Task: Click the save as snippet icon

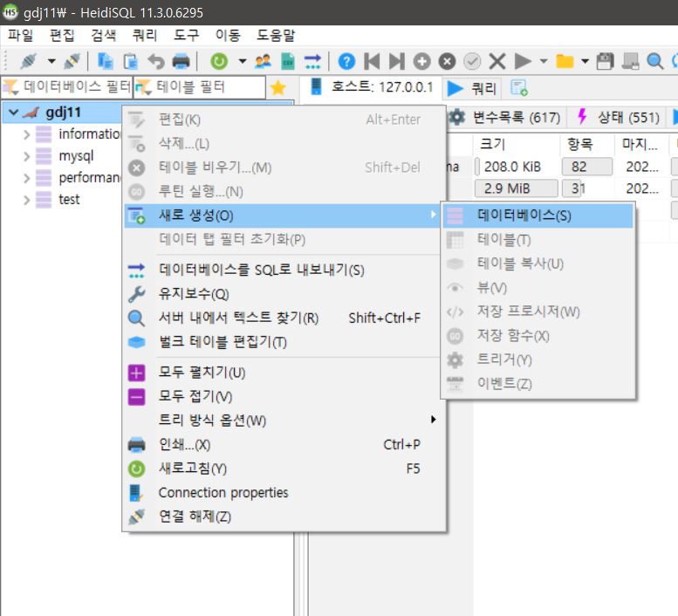Action: (x=630, y=61)
